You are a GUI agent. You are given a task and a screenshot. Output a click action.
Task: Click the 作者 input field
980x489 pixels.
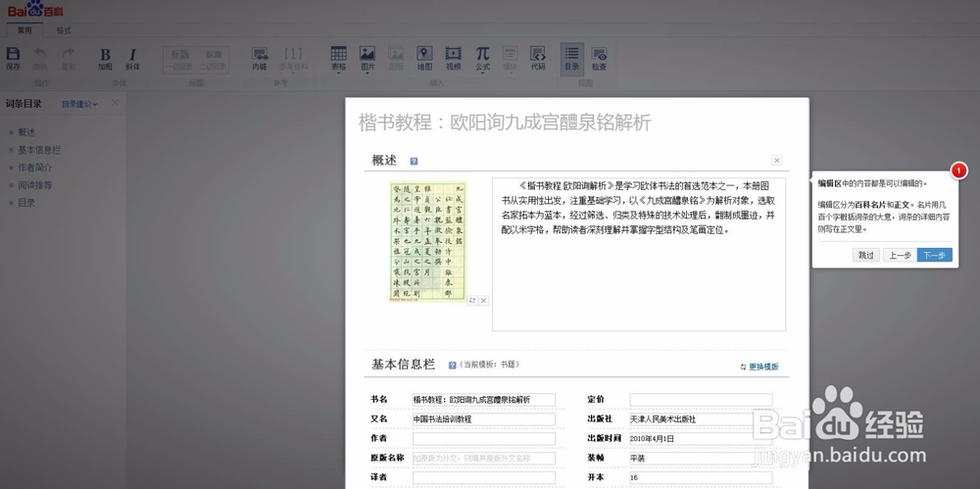pyautogui.click(x=484, y=438)
